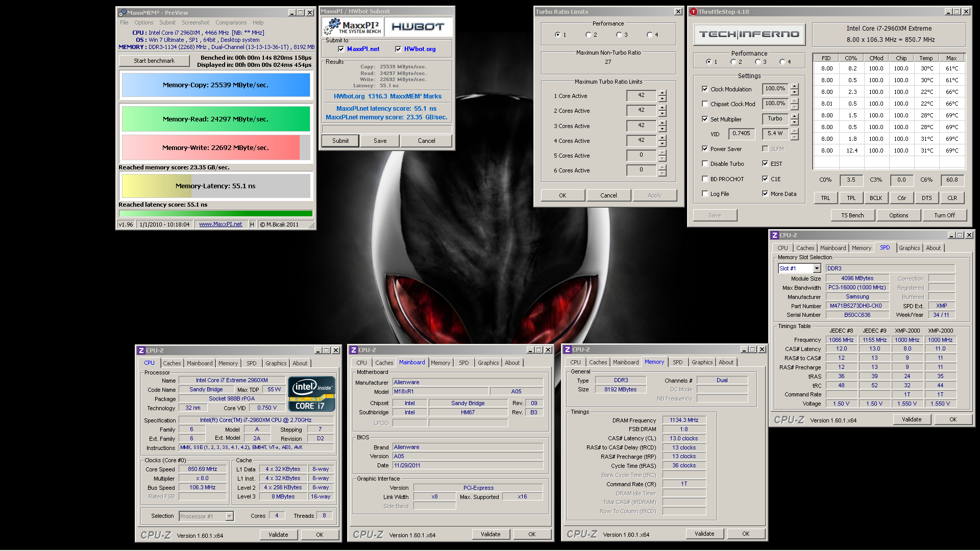
Task: Click Submit in MaxxPI HWbot Submit
Action: 340,141
